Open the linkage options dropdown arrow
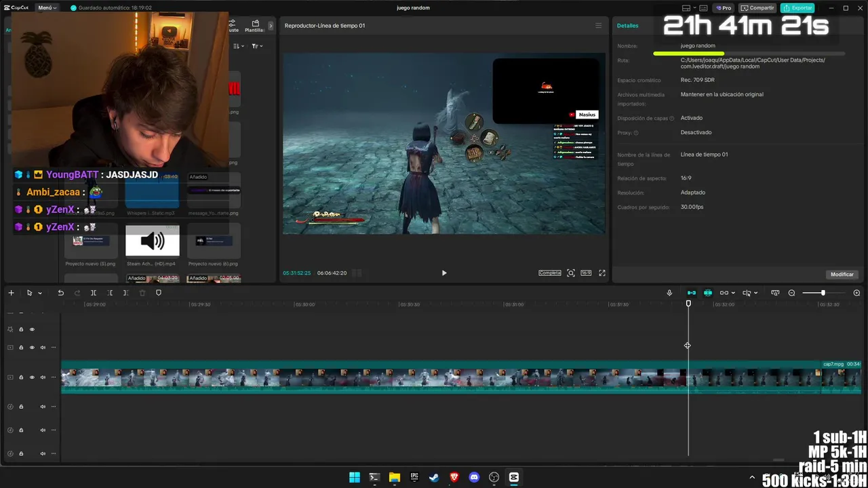 (x=733, y=293)
